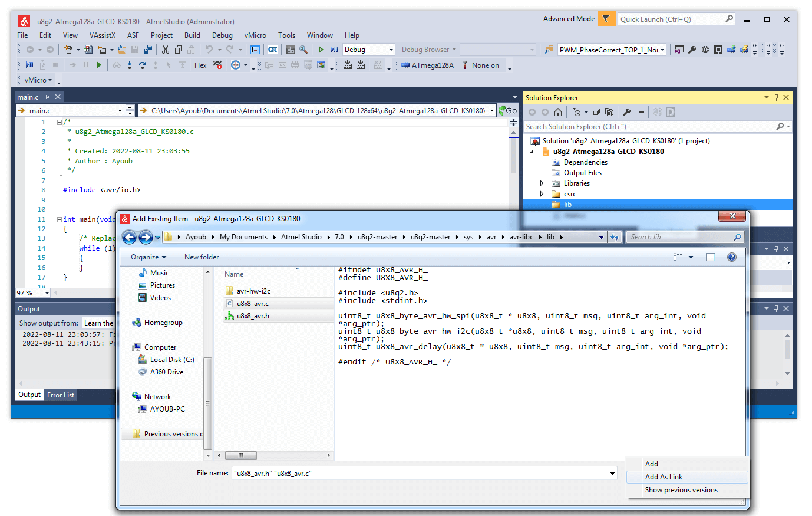Screen dimensions: 812x516
Task: Click the Cut scissors icon in toolbar
Action: [166, 50]
